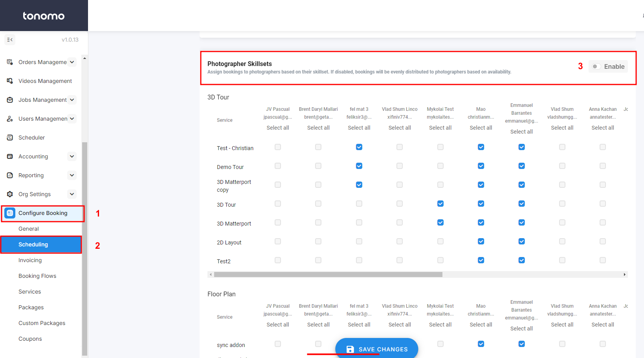Image resolution: width=644 pixels, height=358 pixels.
Task: Expand the Org Settings chevron
Action: click(72, 194)
